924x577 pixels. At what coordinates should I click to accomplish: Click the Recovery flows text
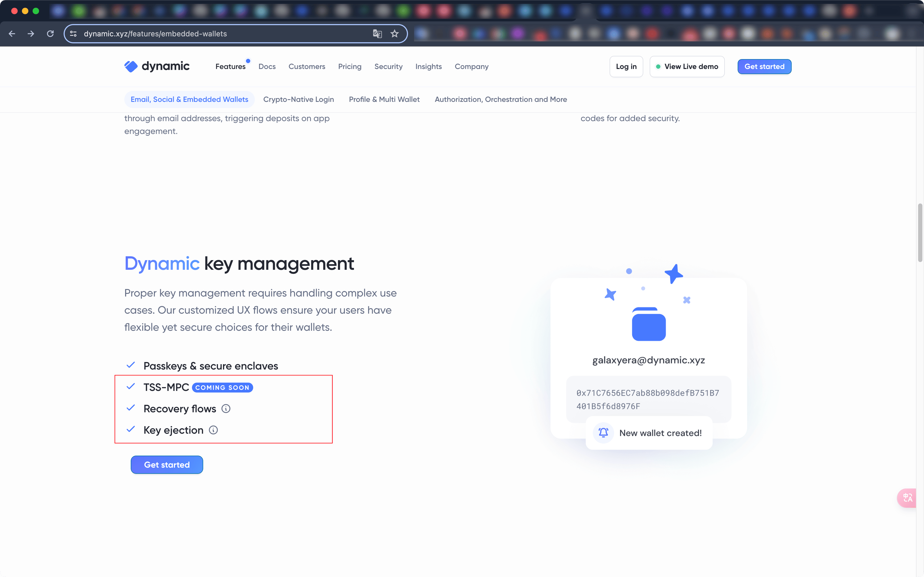coord(180,409)
